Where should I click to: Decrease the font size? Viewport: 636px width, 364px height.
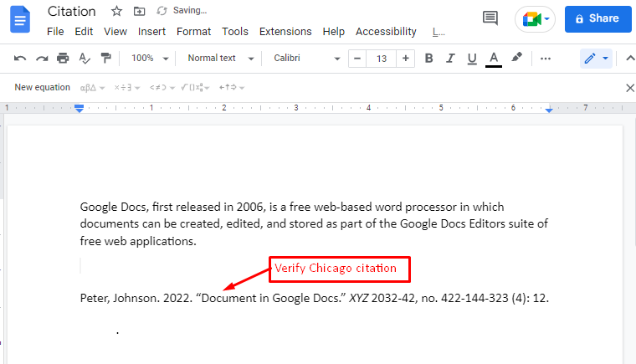click(357, 59)
